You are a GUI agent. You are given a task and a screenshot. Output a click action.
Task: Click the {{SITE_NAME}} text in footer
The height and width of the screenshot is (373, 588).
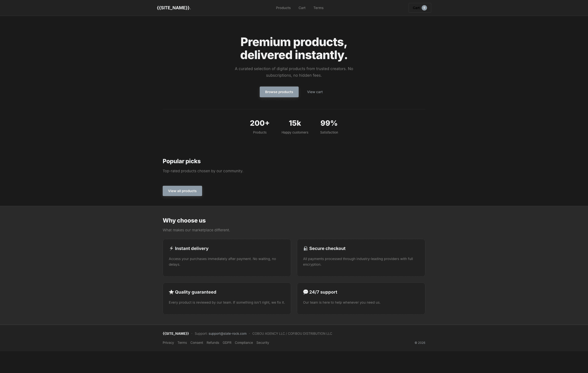tap(176, 334)
